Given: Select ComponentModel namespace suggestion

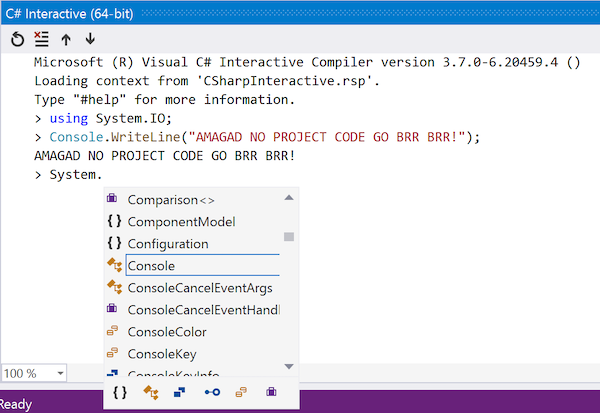Looking at the screenshot, I should click(x=193, y=222).
